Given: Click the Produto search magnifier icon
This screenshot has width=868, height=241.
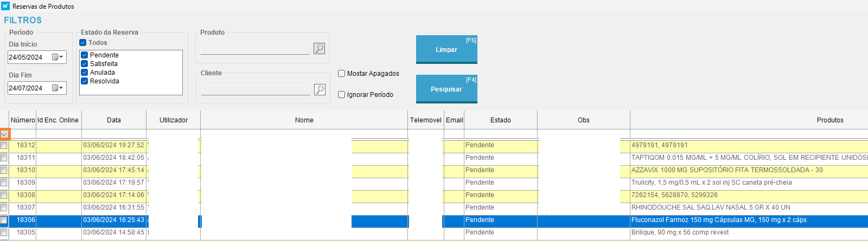Looking at the screenshot, I should click(320, 49).
